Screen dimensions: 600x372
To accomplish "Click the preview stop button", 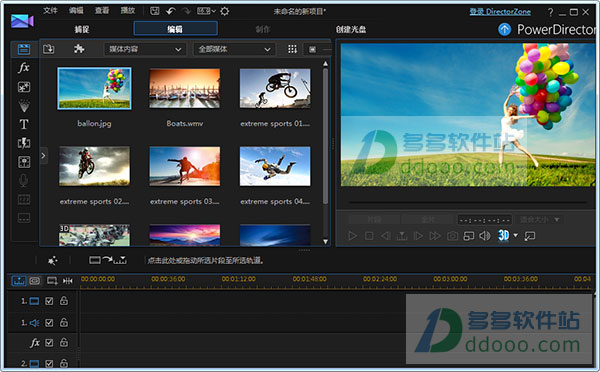I will (x=369, y=236).
